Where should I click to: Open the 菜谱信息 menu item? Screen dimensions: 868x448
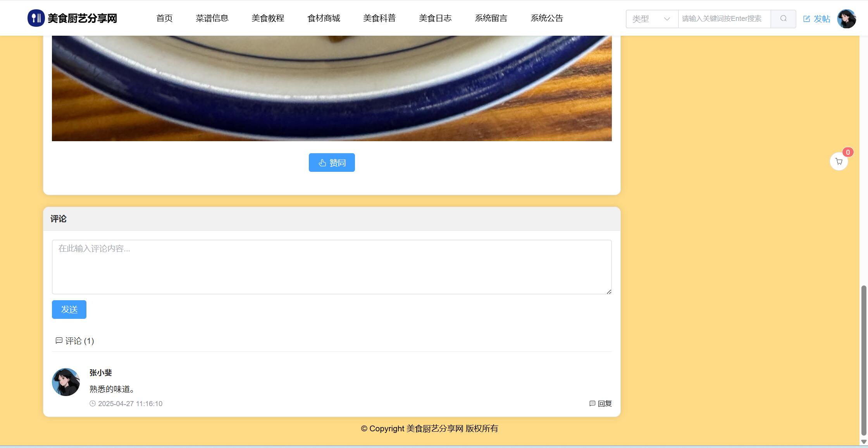212,18
